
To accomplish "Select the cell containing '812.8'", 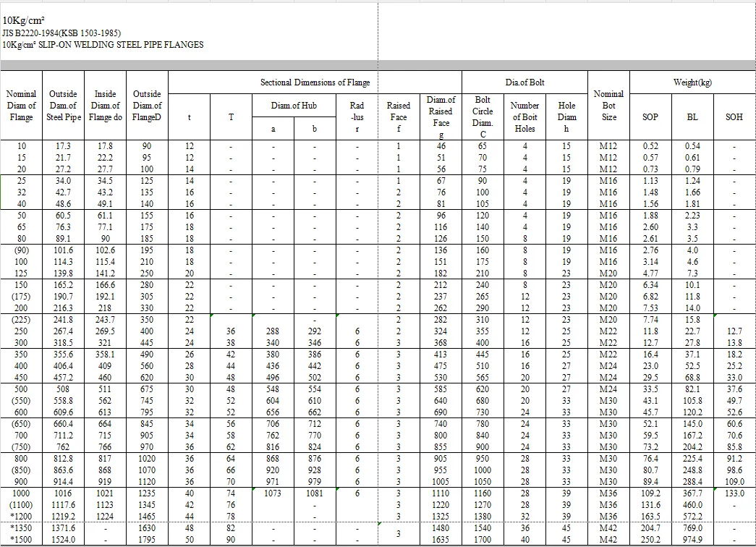I will coord(63,459).
